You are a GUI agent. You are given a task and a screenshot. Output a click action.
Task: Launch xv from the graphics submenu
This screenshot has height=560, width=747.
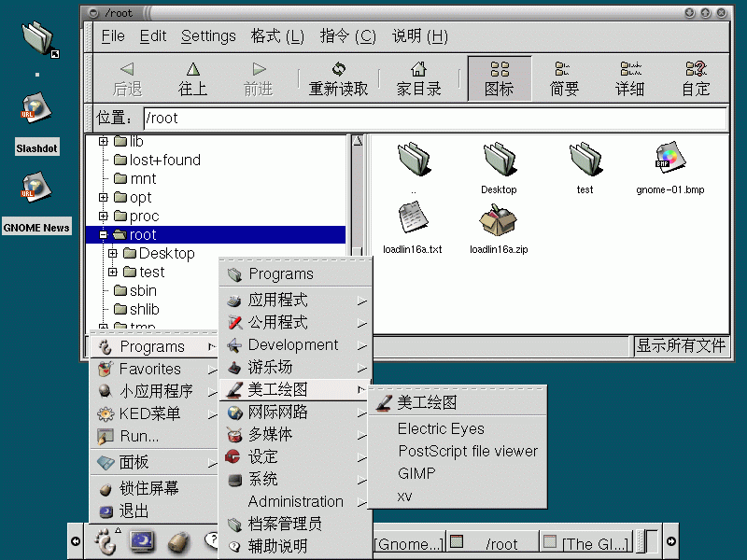point(458,497)
